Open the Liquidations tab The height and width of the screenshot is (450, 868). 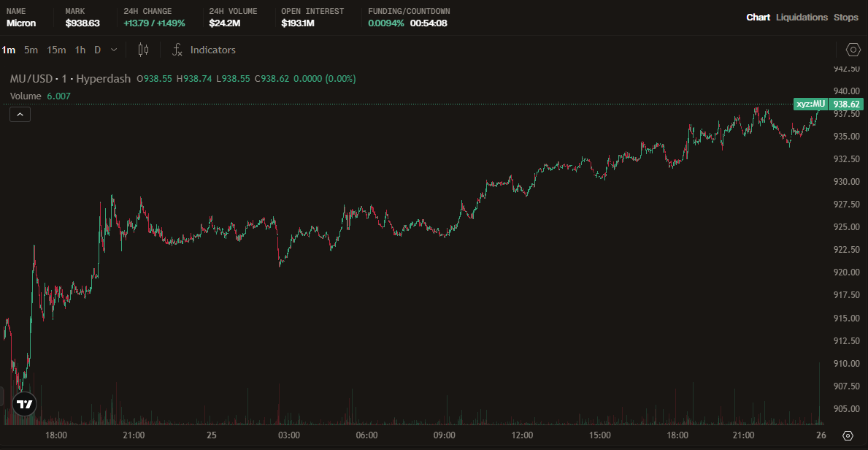[802, 18]
